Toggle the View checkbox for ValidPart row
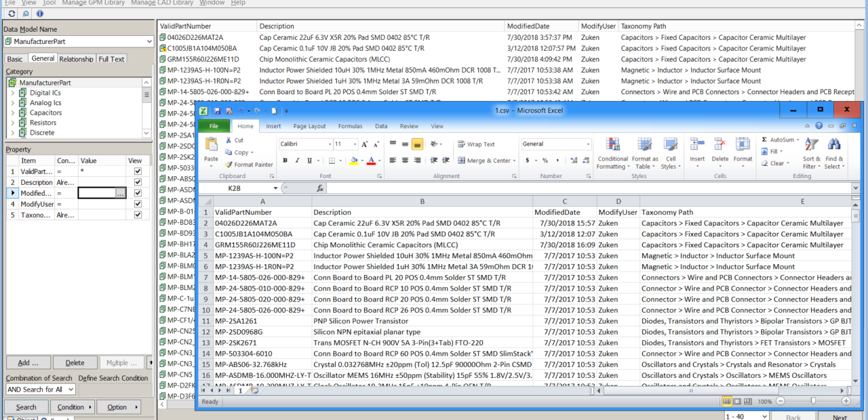 (x=138, y=171)
